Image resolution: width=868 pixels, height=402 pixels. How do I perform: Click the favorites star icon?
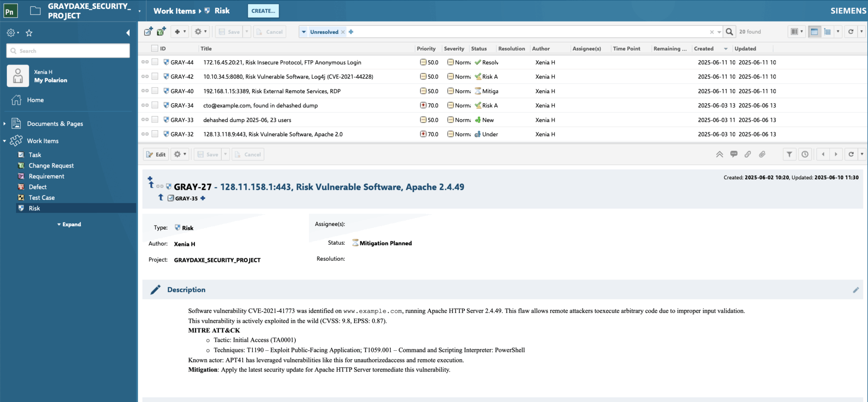(x=29, y=33)
